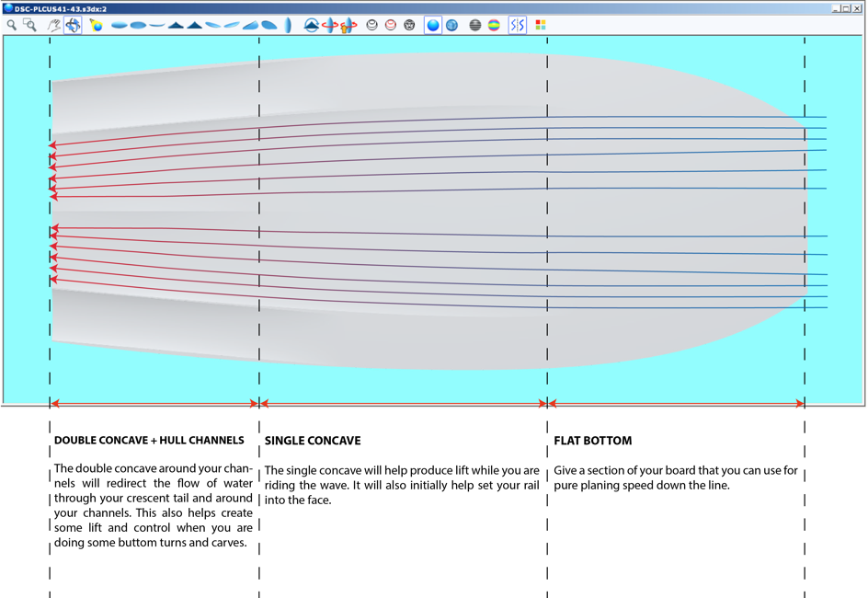Toggle the solid blue sphere shading mode
This screenshot has height=598, width=868.
[x=433, y=25]
